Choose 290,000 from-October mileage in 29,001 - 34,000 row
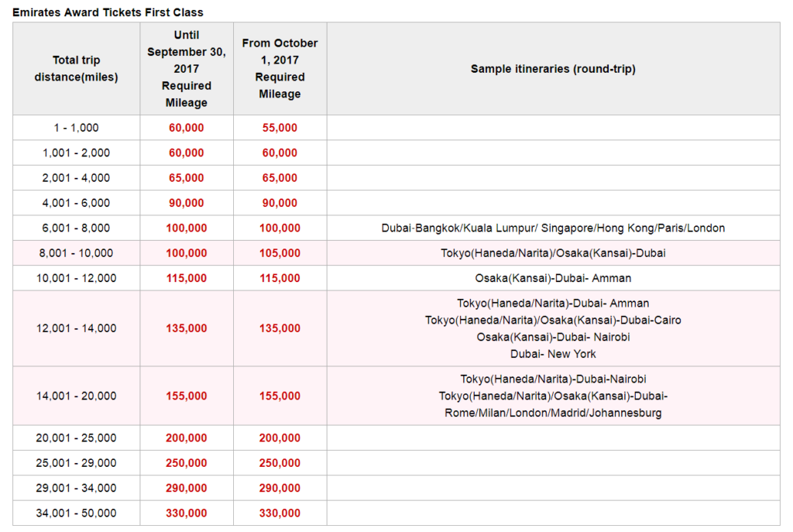Image resolution: width=793 pixels, height=532 pixels. 280,488
